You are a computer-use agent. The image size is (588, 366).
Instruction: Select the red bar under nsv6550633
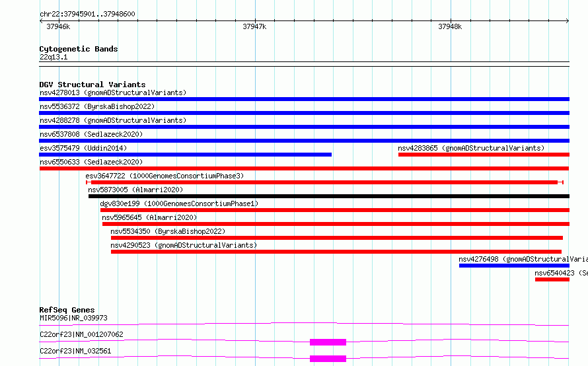304,168
